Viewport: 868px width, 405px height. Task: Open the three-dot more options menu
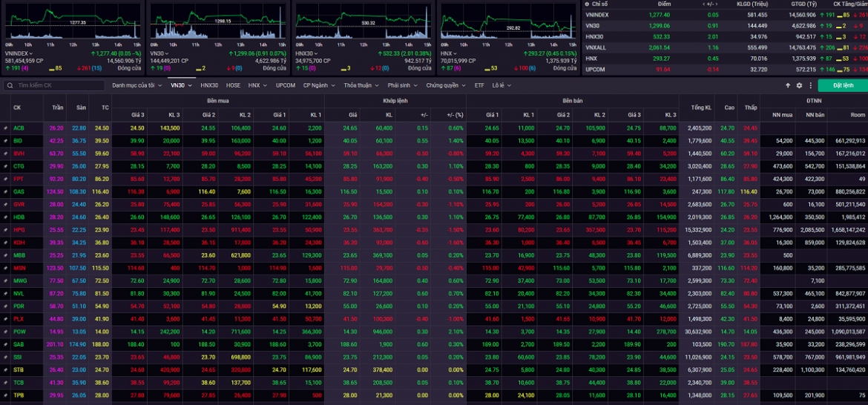[810, 86]
